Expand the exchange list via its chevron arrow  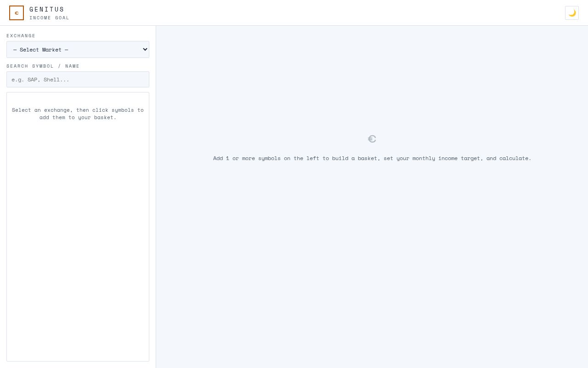point(145,50)
